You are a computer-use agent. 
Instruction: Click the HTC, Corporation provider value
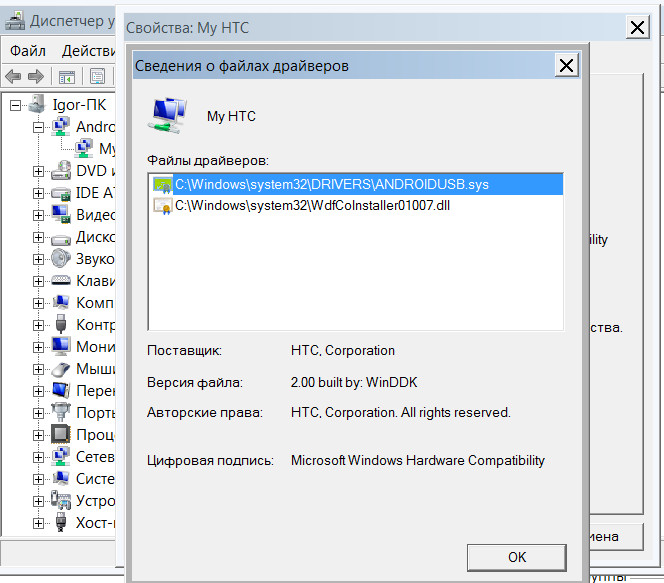pyautogui.click(x=343, y=351)
